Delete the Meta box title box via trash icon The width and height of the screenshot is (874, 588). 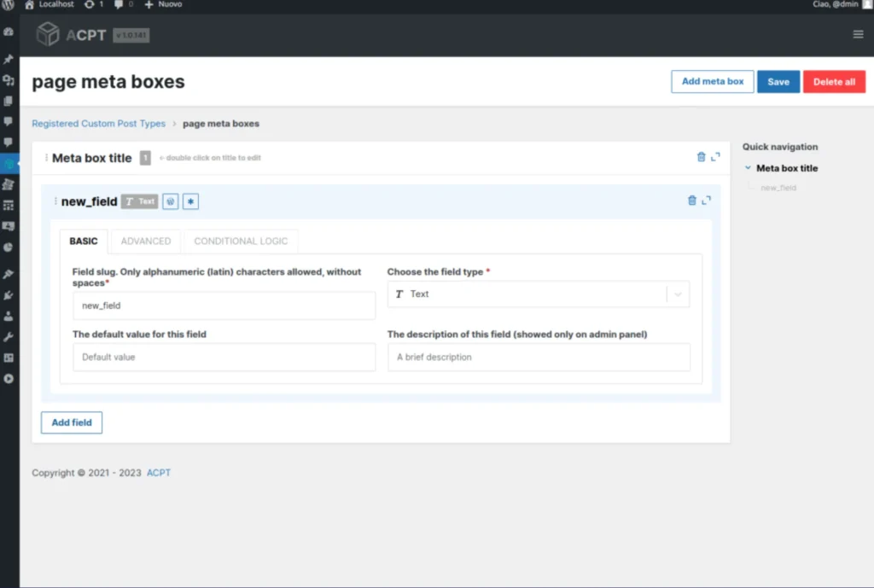click(701, 157)
